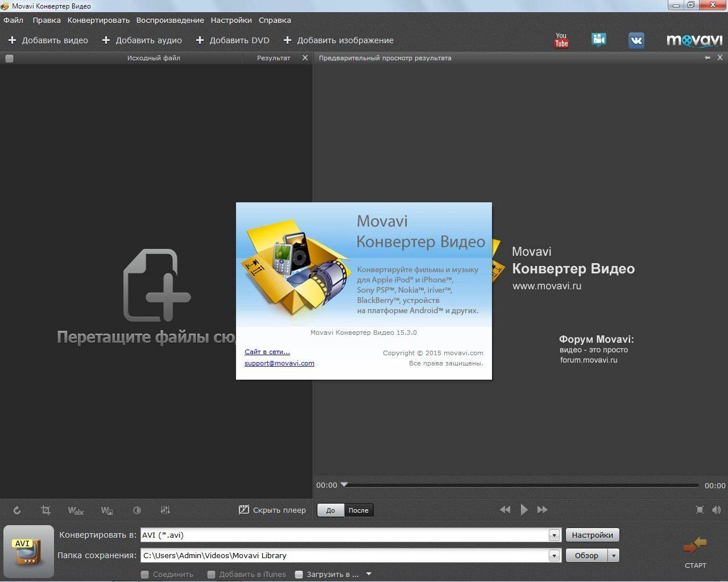728x582 pixels.
Task: Click the START convert arrows icon
Action: (695, 546)
